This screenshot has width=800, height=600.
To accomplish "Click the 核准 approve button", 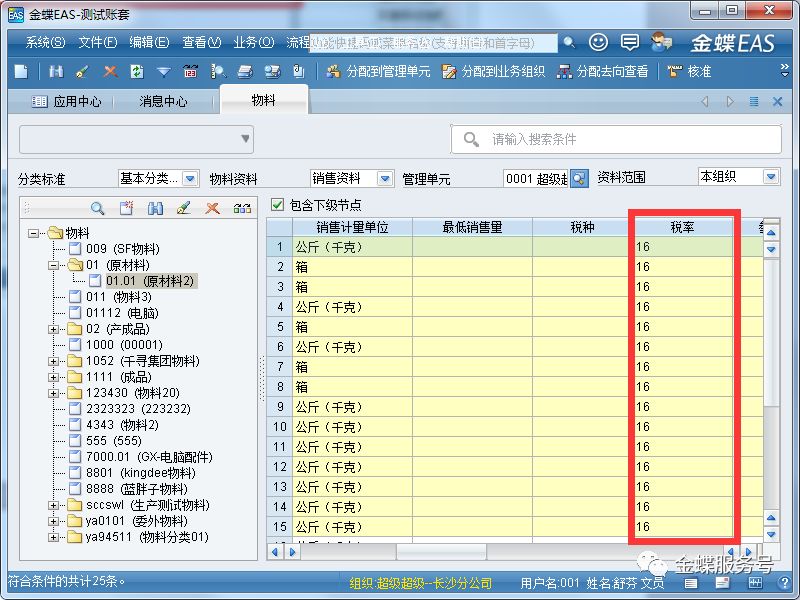I will 689,71.
